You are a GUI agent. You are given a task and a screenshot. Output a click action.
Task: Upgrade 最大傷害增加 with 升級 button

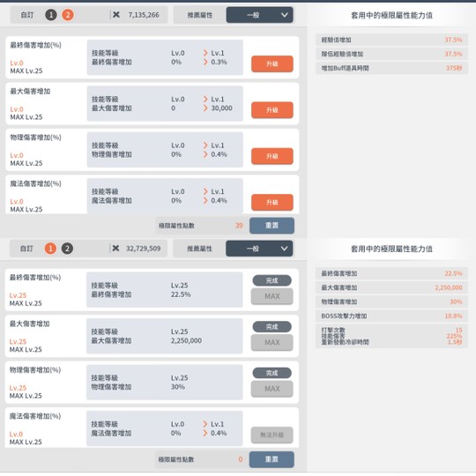click(272, 110)
